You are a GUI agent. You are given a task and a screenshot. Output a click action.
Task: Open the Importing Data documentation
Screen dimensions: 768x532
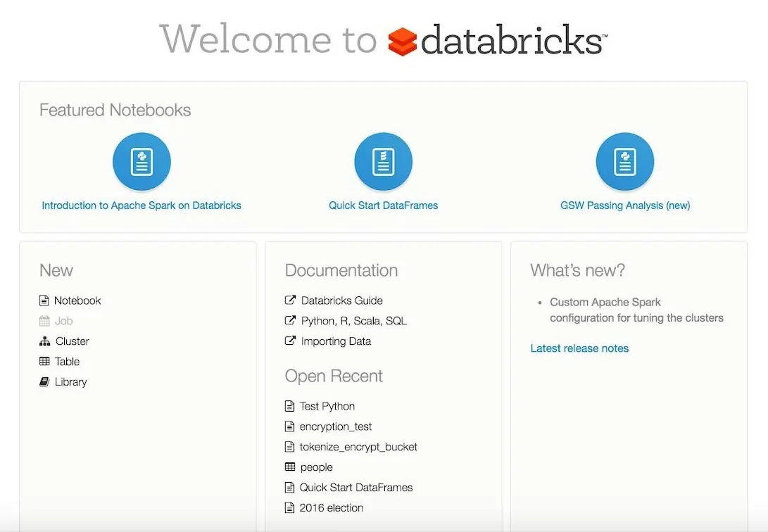click(336, 341)
